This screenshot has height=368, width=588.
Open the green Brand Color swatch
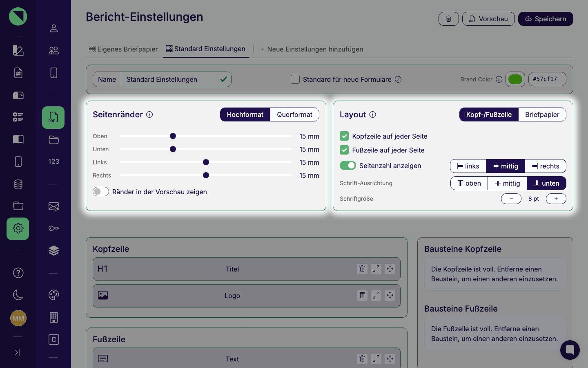(515, 79)
